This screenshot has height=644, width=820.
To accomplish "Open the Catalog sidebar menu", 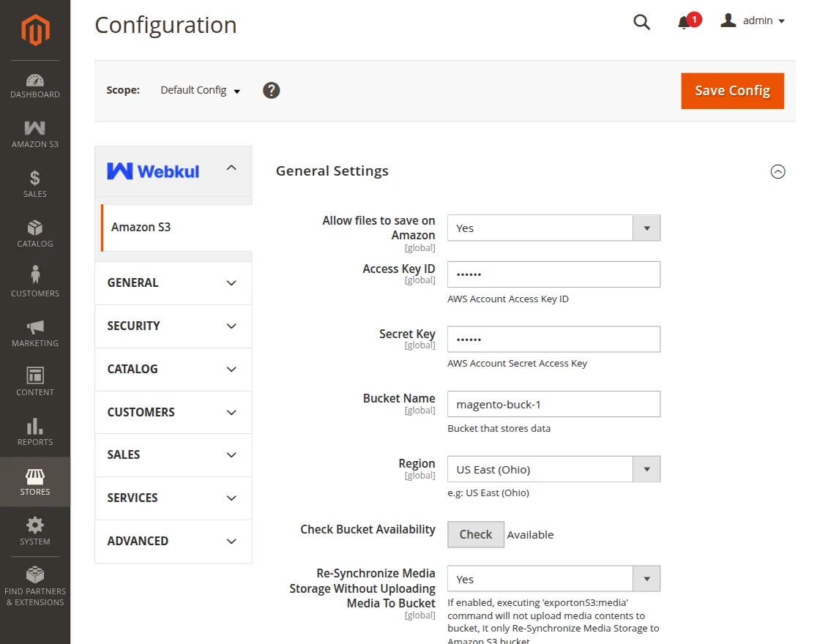I will point(34,234).
